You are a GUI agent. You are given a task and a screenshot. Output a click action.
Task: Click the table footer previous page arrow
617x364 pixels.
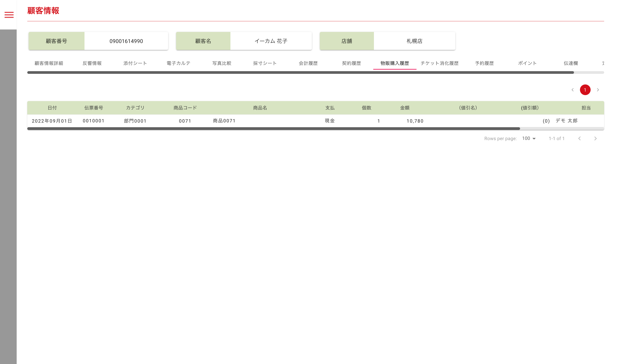(579, 139)
